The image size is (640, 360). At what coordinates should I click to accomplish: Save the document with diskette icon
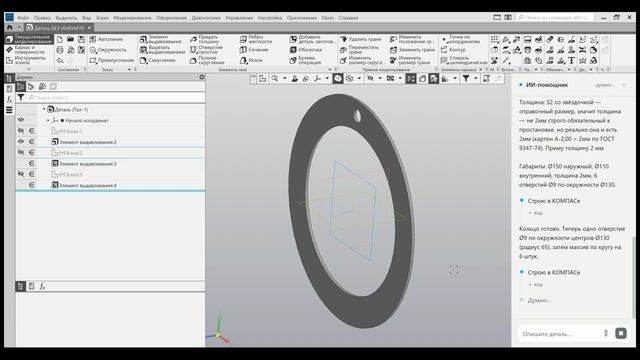click(82, 39)
